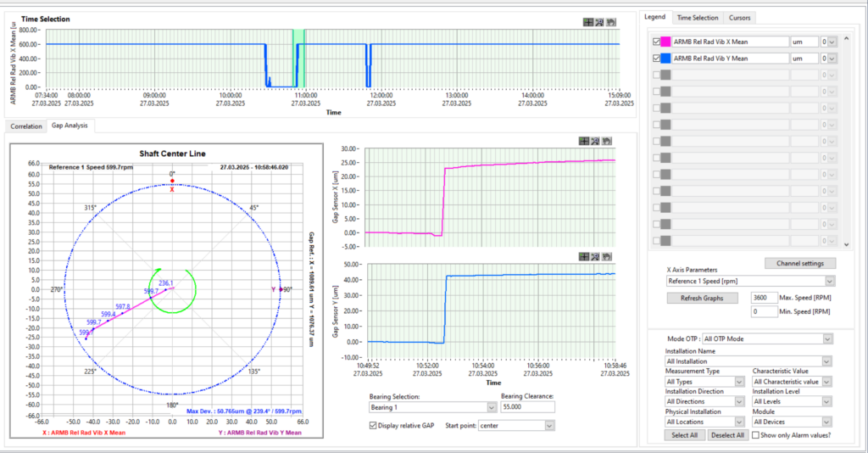Click the X : ARMB Rel Rad Vib X Mean caption

pos(84,433)
